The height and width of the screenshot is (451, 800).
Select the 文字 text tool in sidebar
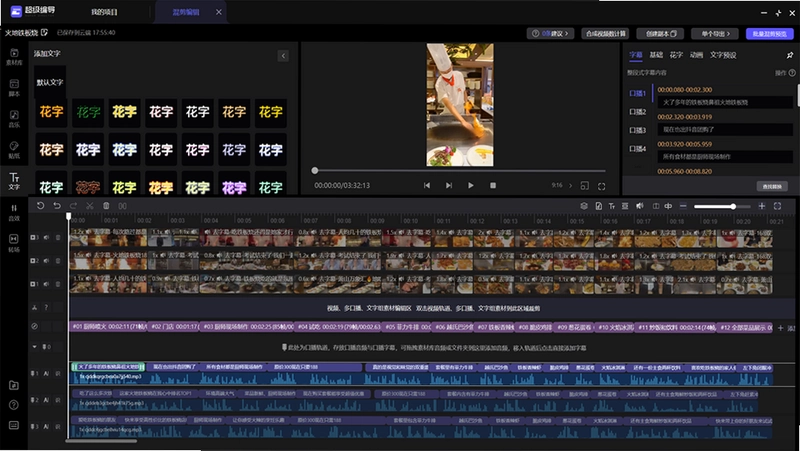[x=14, y=181]
